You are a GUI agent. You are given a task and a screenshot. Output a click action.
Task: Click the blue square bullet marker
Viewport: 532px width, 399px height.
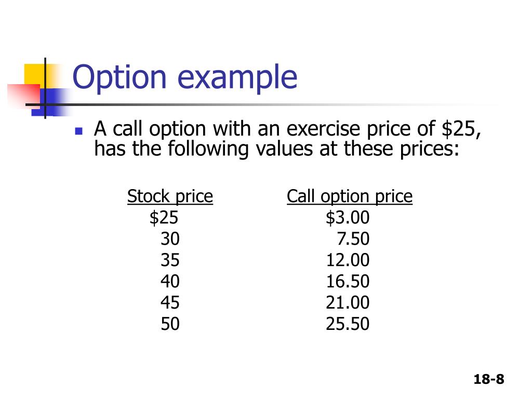pyautogui.click(x=79, y=131)
